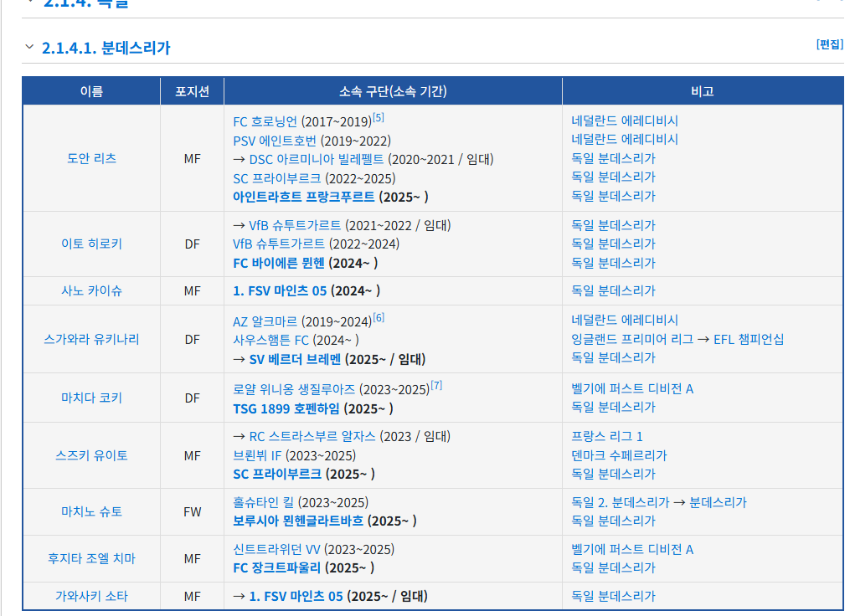Open the 도안 리츠 player page
Image resolution: width=850 pixels, height=616 pixels.
pyautogui.click(x=91, y=158)
